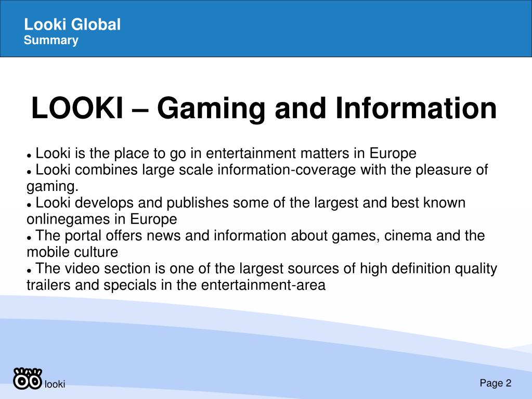Click the Looki eyes logo icon
This screenshot has width=532, height=399.
click(28, 378)
